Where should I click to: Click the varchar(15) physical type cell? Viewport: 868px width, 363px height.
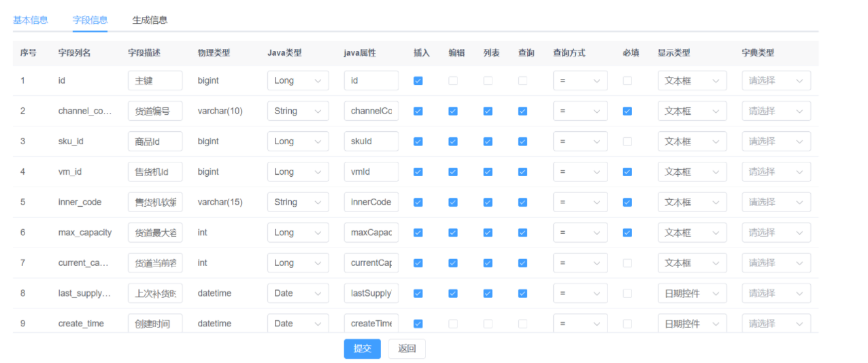click(x=220, y=202)
